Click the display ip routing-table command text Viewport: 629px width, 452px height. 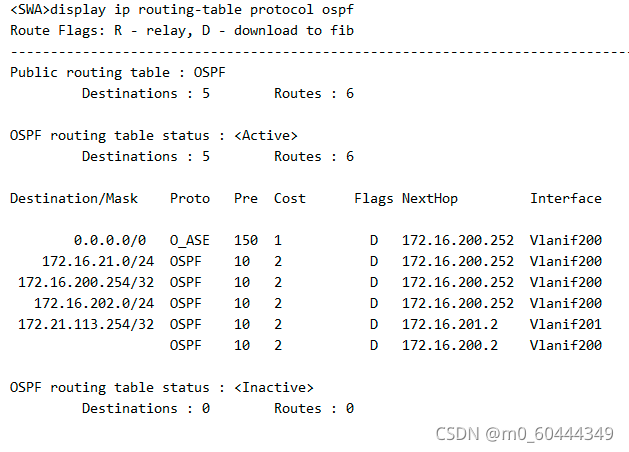[202, 10]
